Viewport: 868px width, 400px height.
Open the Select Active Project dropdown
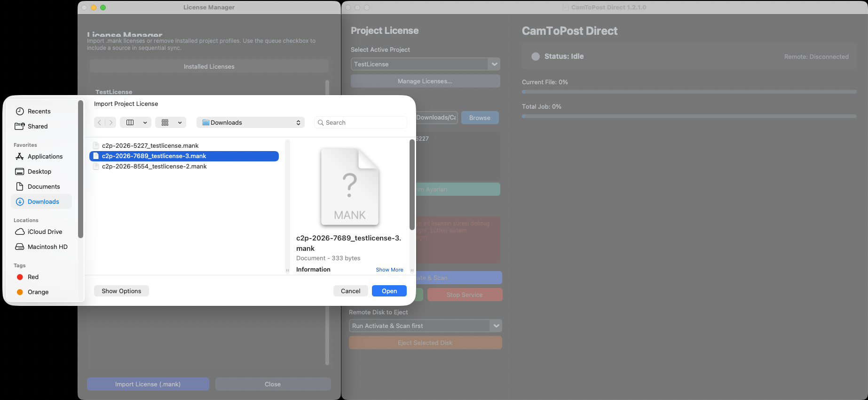pyautogui.click(x=426, y=64)
